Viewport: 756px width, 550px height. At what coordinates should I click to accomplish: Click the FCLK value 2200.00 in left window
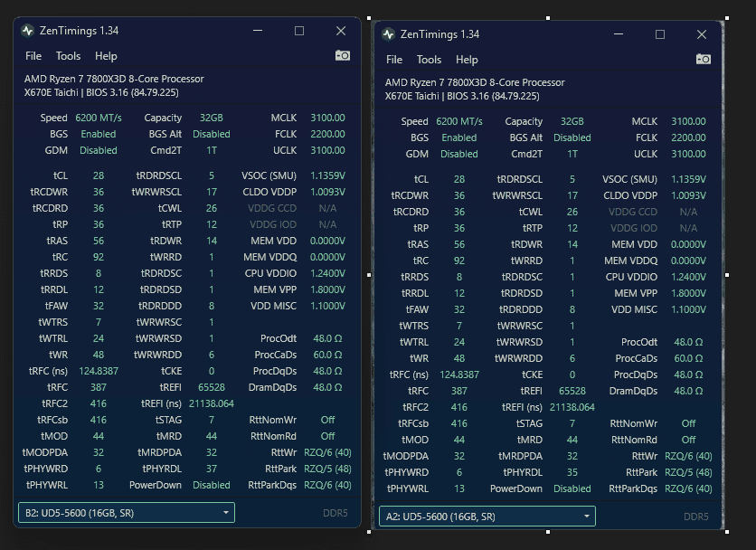(327, 134)
